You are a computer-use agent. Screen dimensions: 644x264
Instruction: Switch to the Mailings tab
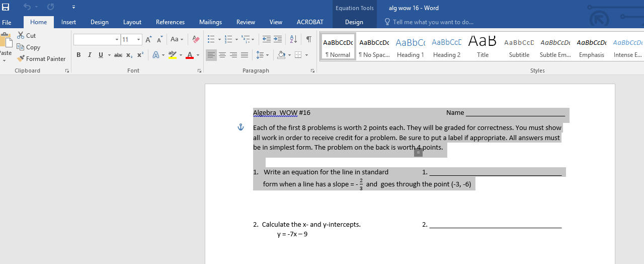210,22
